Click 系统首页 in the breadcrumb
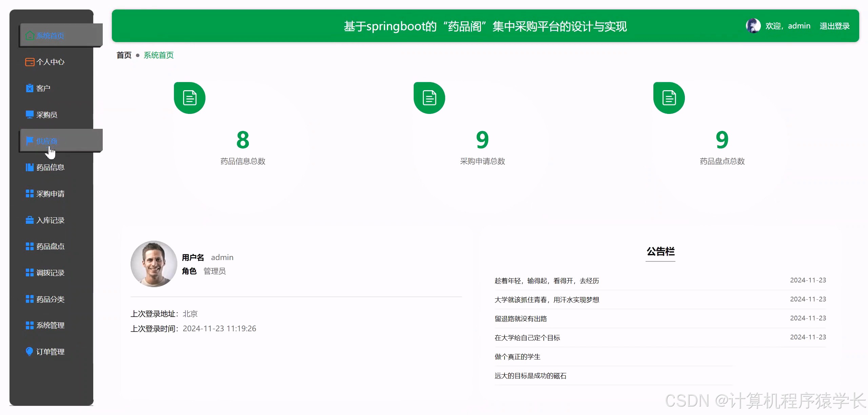This screenshot has height=415, width=868. click(158, 55)
